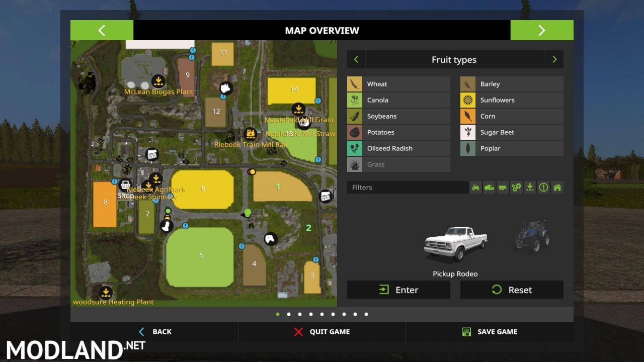Screen dimensions: 644x362
Task: Toggle Oilseed Radish fruit type overlay
Action: click(398, 148)
